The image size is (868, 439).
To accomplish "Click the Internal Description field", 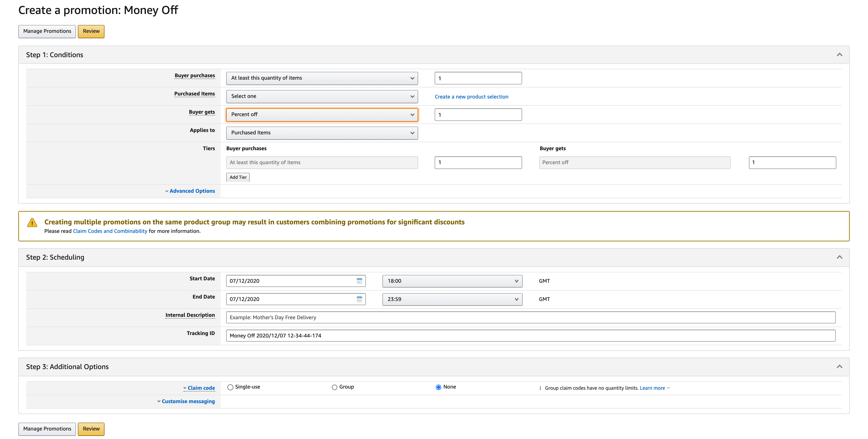I will (531, 317).
